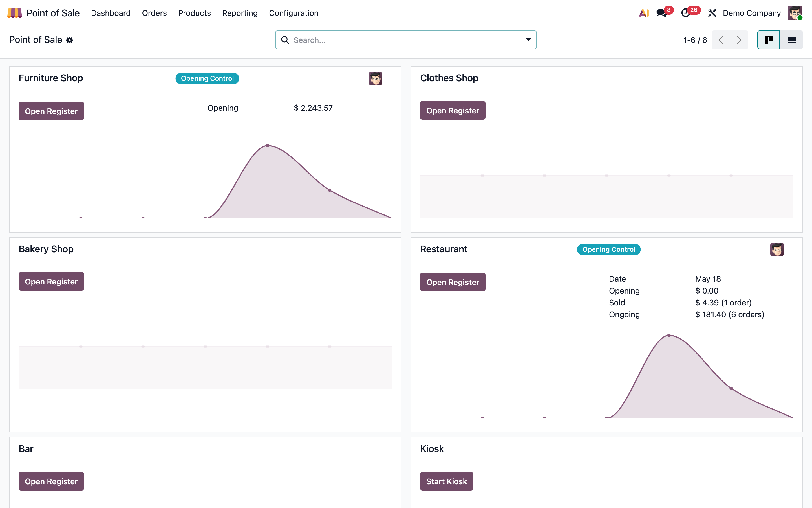The image size is (812, 508).
Task: Click the Furniture Shop user avatar
Action: pyautogui.click(x=376, y=78)
